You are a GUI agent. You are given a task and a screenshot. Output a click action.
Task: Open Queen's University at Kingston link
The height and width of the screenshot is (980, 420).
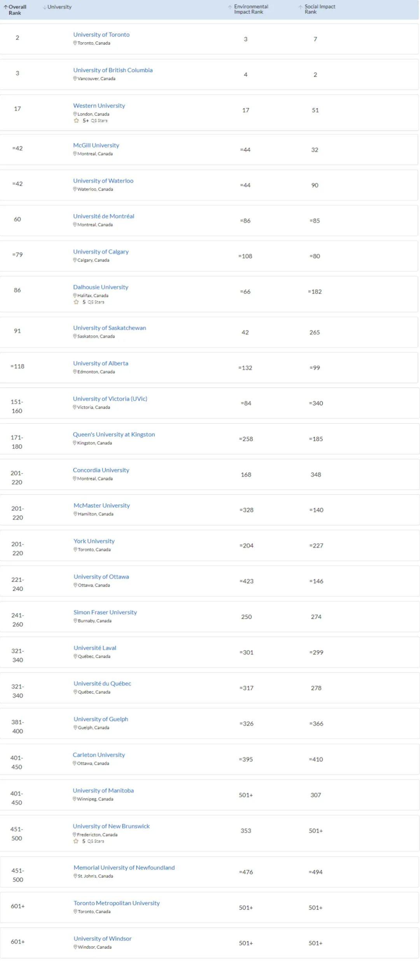pyautogui.click(x=114, y=434)
